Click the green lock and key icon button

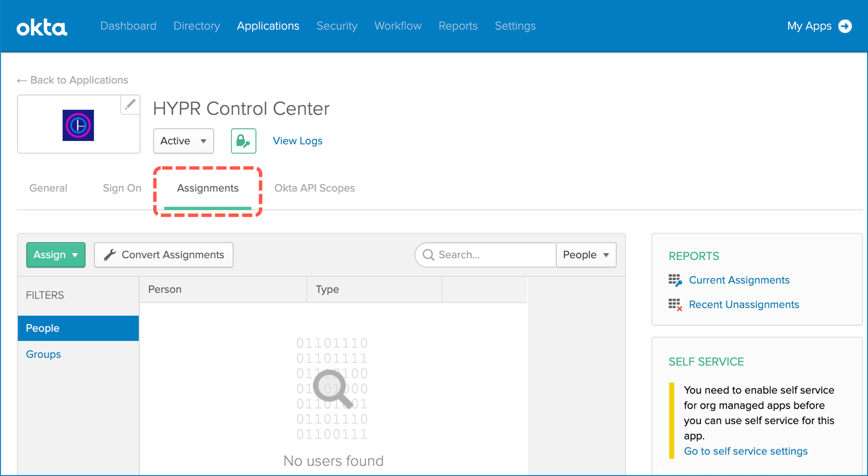click(x=243, y=141)
